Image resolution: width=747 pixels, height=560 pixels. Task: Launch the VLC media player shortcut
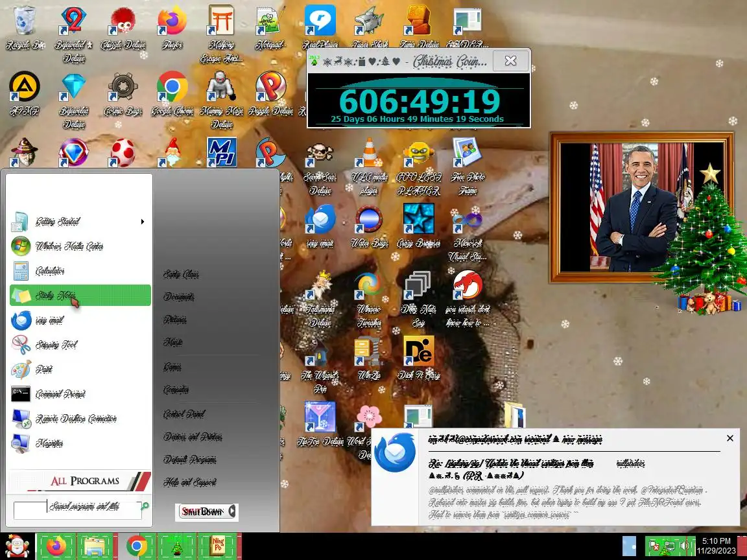(369, 166)
